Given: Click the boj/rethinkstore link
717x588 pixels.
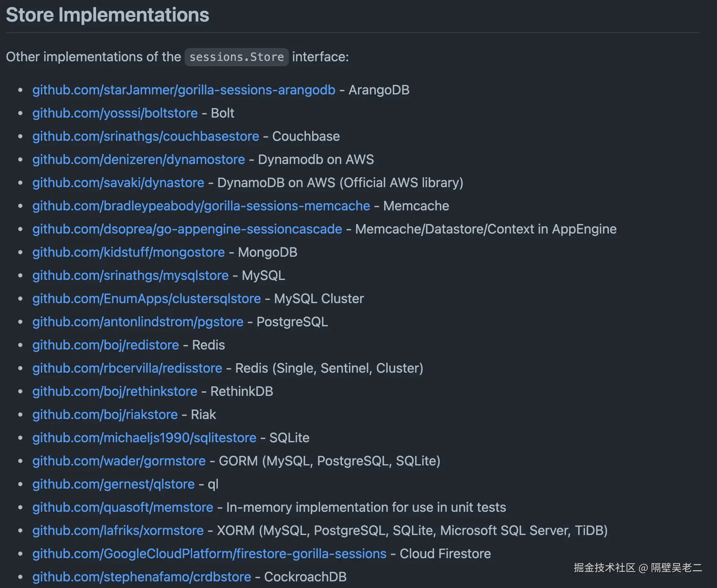Looking at the screenshot, I should [x=115, y=391].
